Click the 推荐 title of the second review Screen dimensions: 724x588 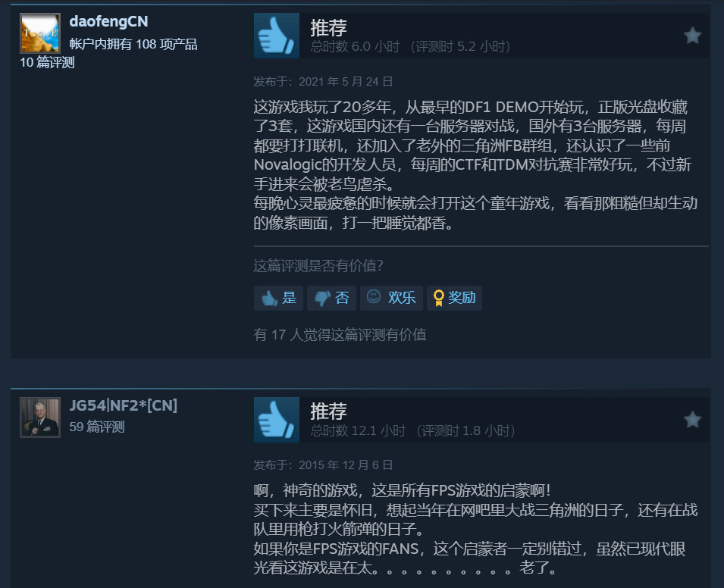[328, 411]
